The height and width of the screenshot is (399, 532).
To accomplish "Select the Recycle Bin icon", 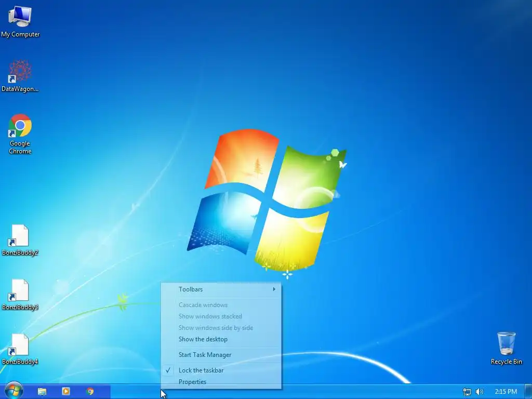I will coord(506,348).
